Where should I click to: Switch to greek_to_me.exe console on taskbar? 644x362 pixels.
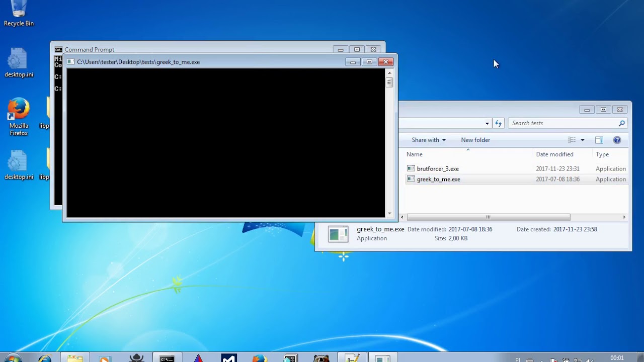(x=383, y=358)
